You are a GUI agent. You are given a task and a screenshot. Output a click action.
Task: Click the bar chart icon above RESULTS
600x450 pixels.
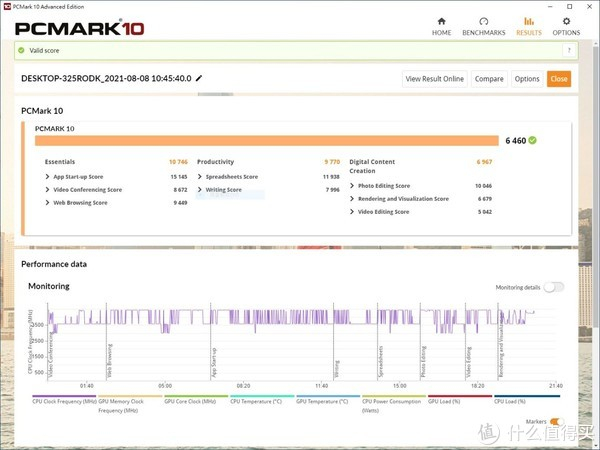[529, 21]
